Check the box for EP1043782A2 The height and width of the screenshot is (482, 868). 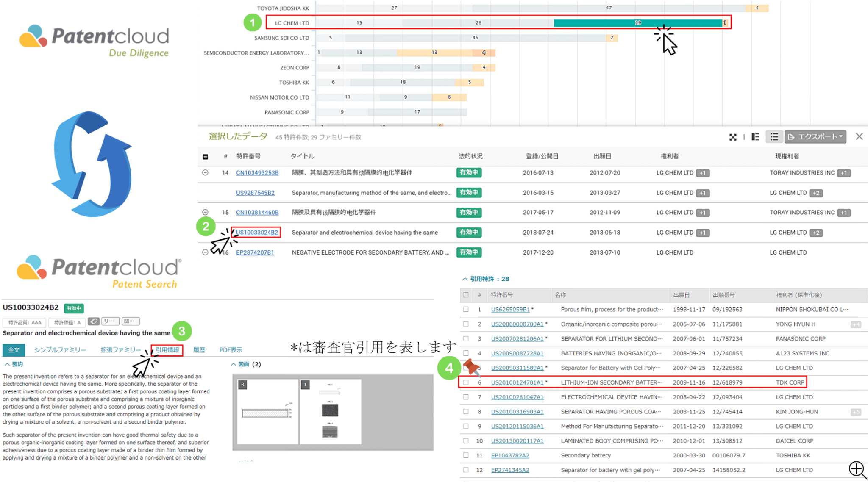coord(466,456)
